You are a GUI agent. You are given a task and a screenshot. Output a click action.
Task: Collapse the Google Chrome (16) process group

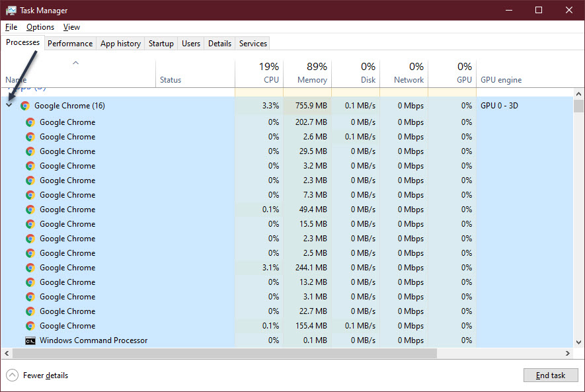tap(9, 106)
